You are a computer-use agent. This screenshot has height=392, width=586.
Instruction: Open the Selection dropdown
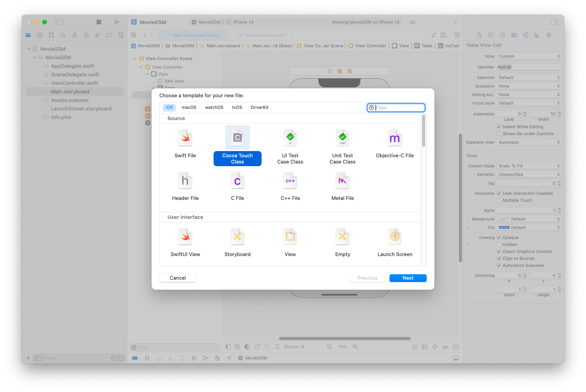coord(529,77)
